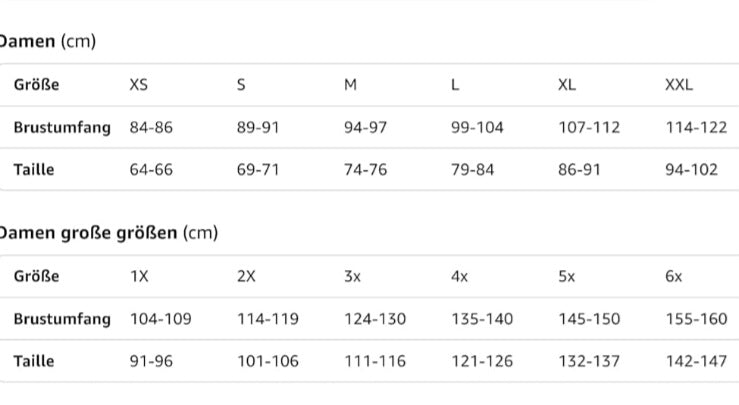Screen dimensions: 739x405
Task: Click bust value 99-104 for size L
Action: tap(477, 127)
